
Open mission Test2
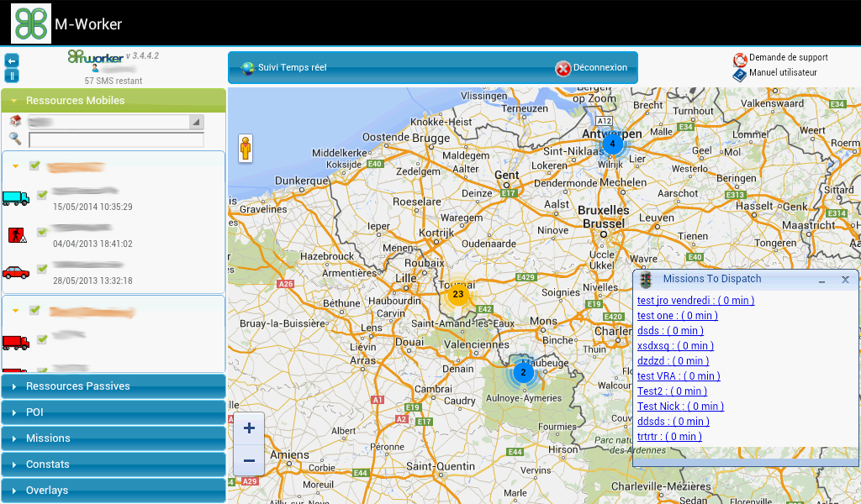[672, 391]
